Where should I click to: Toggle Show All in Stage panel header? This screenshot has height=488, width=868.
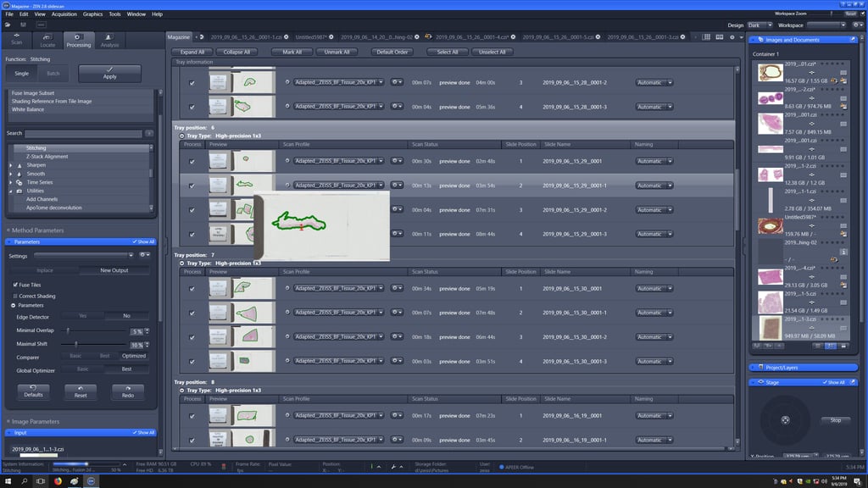[x=834, y=382]
